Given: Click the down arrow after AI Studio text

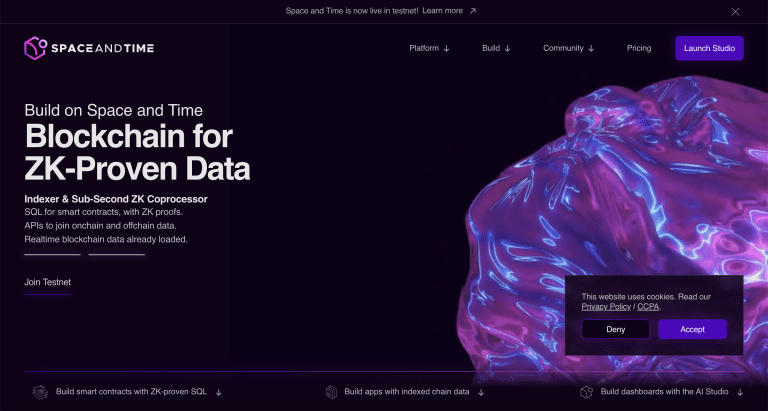Looking at the screenshot, I should [x=740, y=392].
